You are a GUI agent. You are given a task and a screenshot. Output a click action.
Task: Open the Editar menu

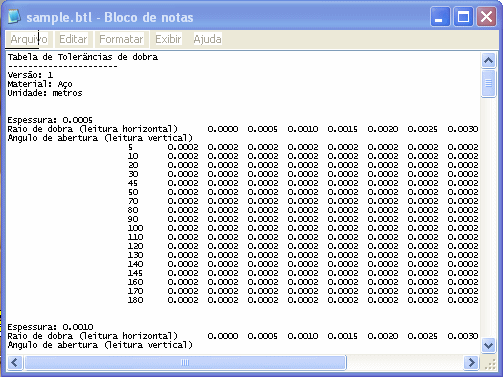pos(73,39)
